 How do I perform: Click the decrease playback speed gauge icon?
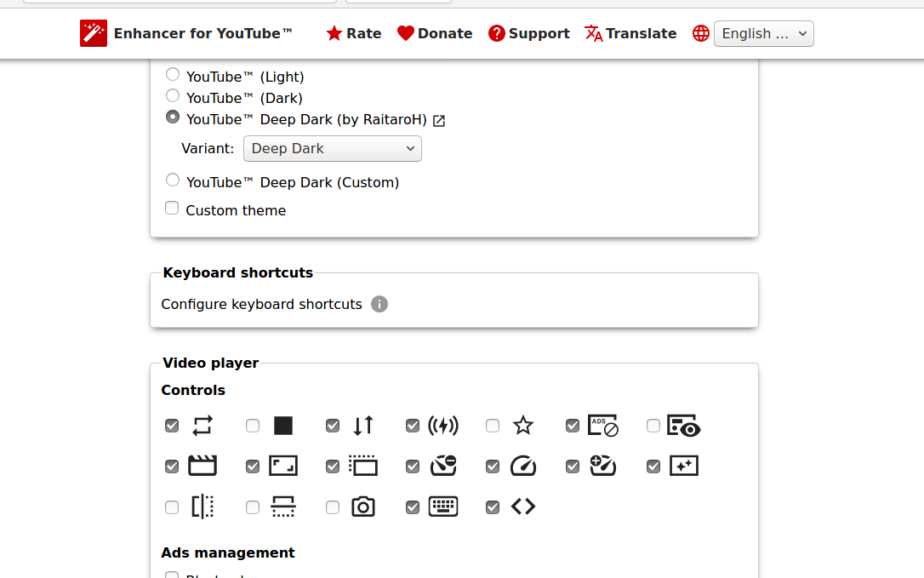pyautogui.click(x=443, y=466)
